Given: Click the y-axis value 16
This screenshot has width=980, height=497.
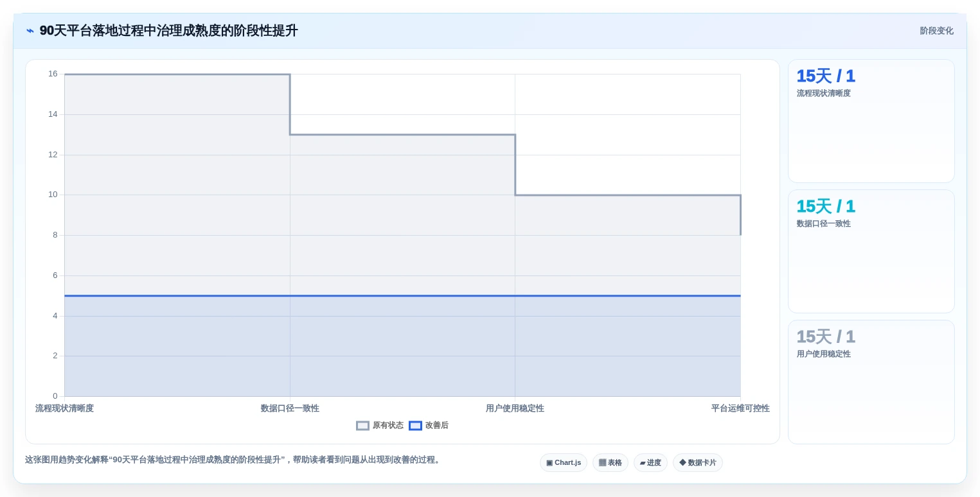Looking at the screenshot, I should (53, 74).
